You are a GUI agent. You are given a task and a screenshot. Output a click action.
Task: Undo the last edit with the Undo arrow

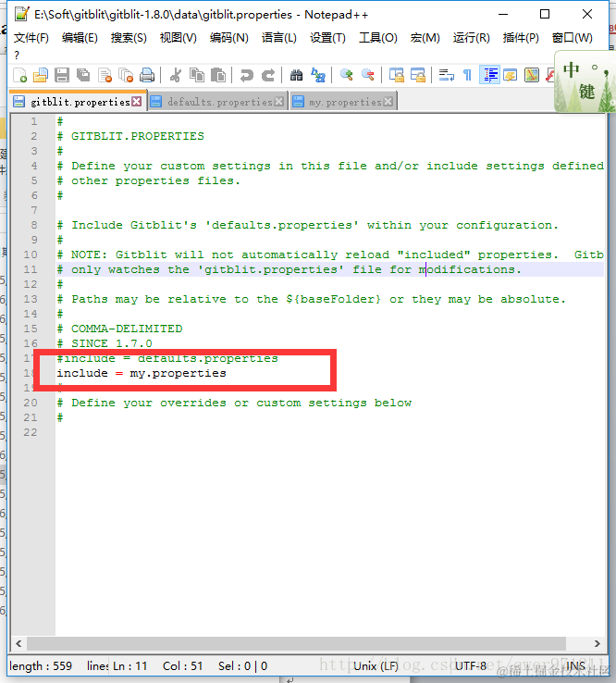[246, 75]
